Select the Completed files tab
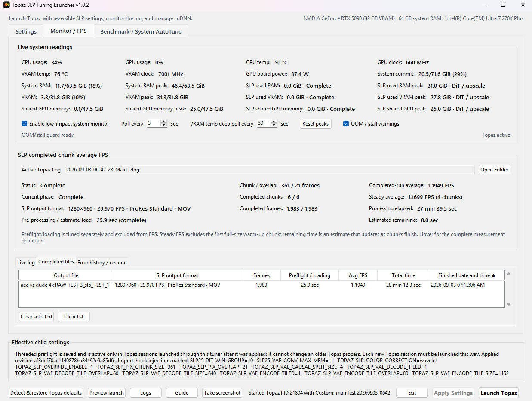532x401 pixels. point(56,262)
